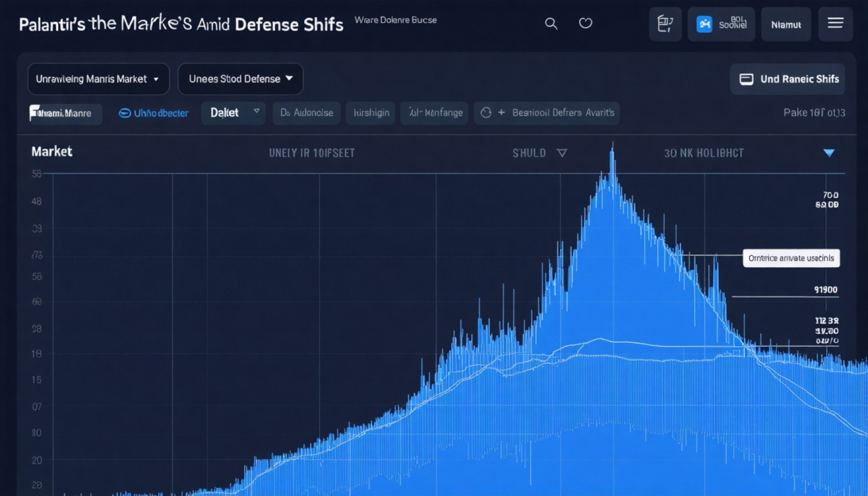Click the blue Soclel app icon
This screenshot has height=496, width=868.
pyautogui.click(x=704, y=24)
